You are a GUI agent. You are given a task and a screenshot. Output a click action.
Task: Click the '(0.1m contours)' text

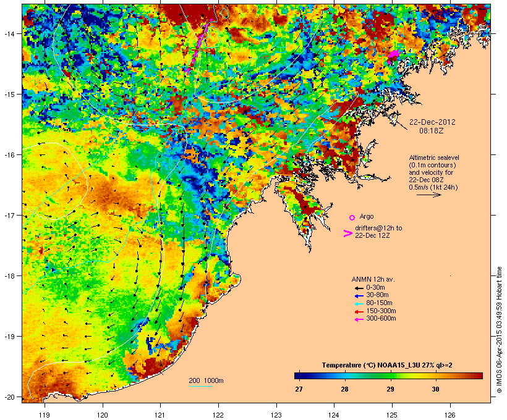432,165
